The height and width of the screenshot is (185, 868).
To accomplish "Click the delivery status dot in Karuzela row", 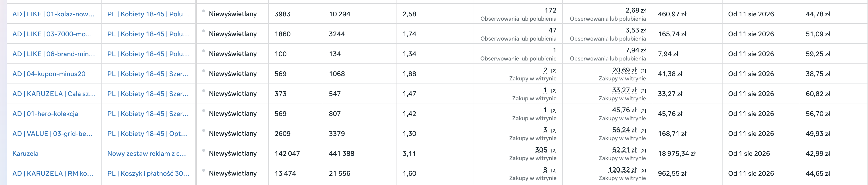I will tap(204, 150).
